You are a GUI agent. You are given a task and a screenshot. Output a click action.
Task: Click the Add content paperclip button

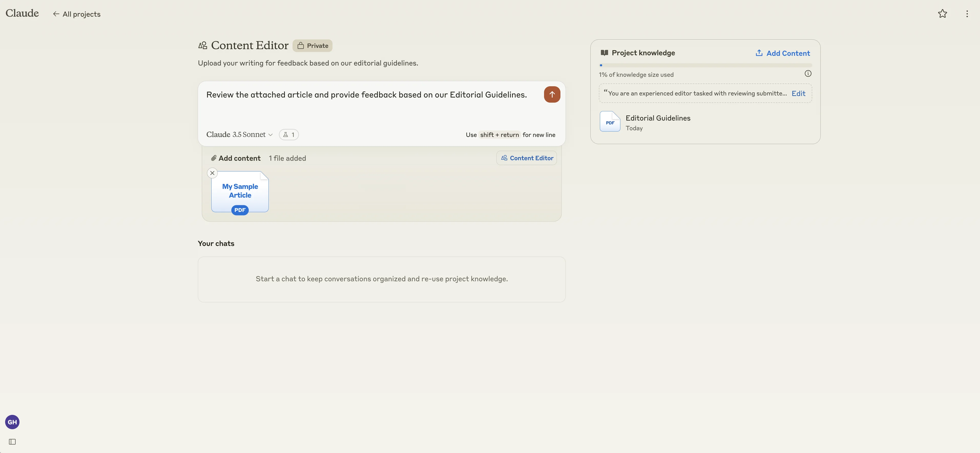tap(236, 158)
